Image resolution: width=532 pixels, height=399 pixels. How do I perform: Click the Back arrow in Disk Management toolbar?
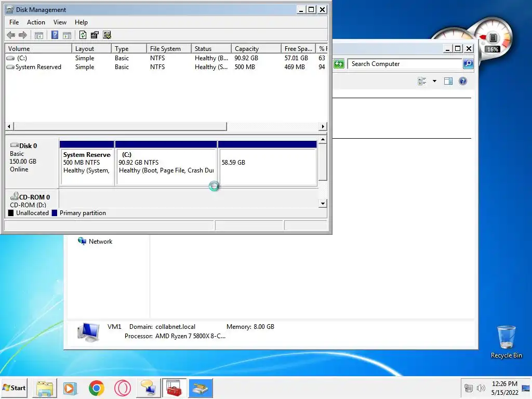click(x=11, y=35)
